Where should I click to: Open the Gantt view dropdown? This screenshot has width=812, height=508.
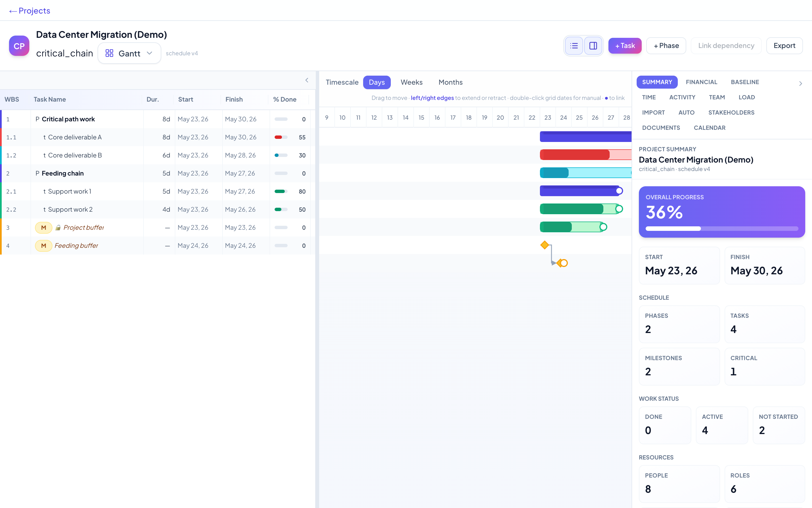click(x=129, y=53)
